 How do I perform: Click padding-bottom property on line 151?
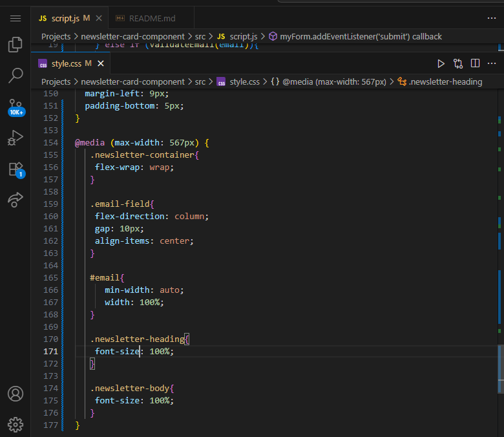pos(120,106)
